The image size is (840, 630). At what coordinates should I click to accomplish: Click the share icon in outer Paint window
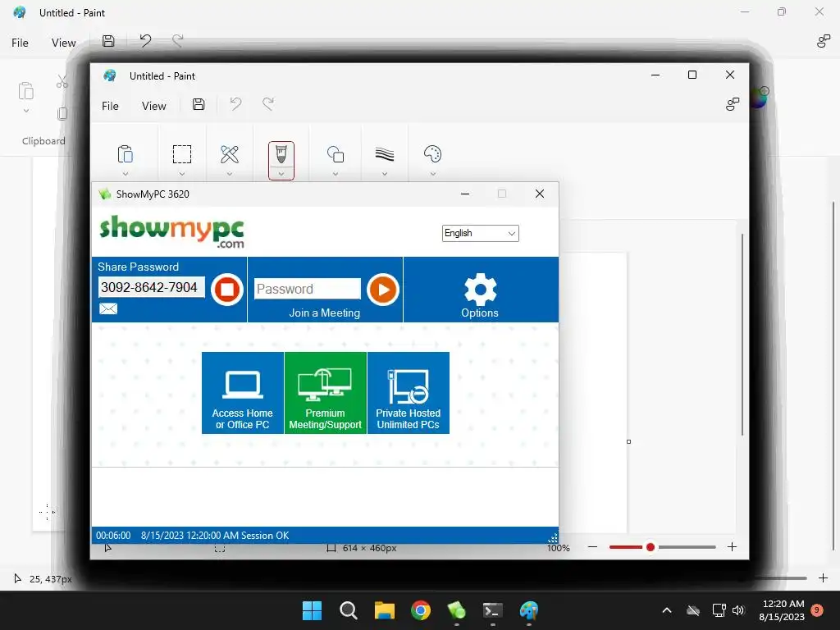coord(824,41)
